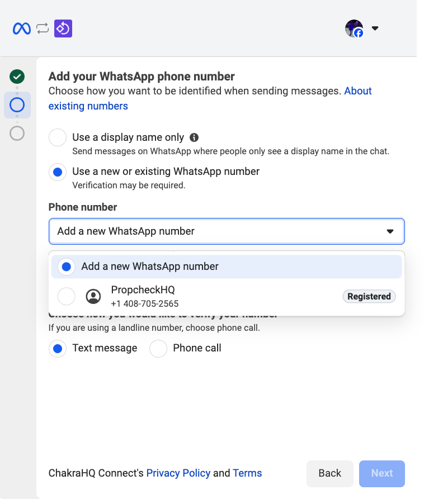
Task: Open the Privacy Policy link
Action: coord(178,473)
